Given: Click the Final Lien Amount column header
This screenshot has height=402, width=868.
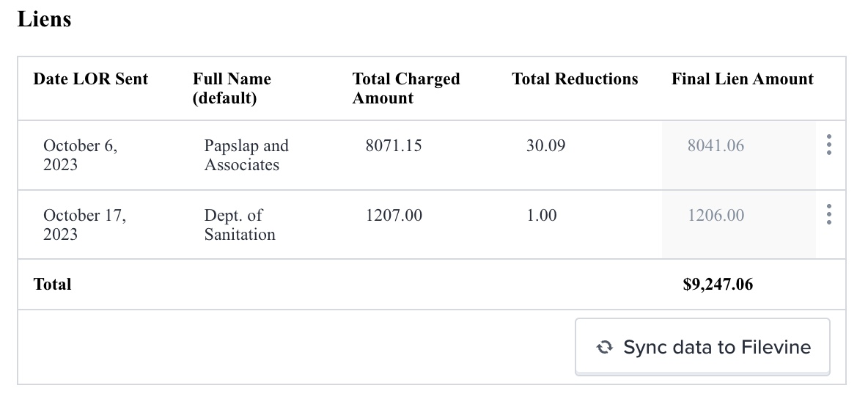Looking at the screenshot, I should (x=743, y=79).
